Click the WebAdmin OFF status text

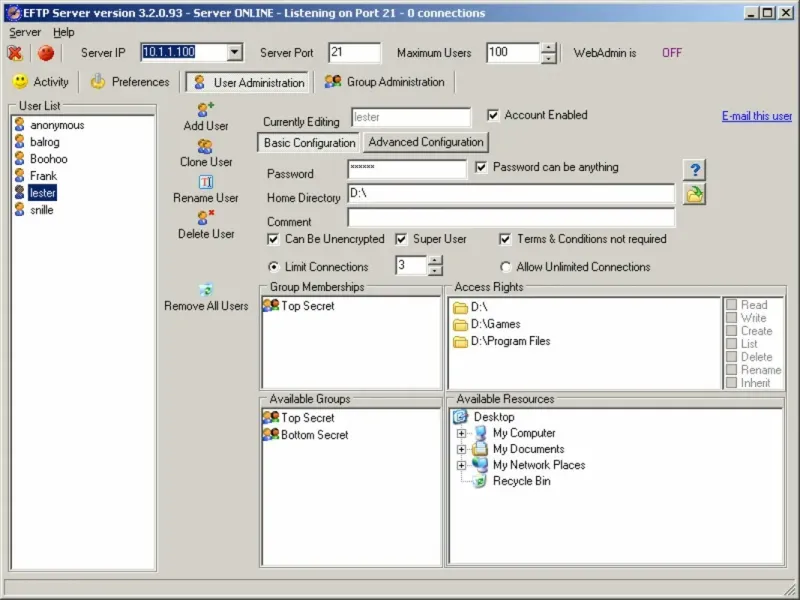tap(671, 53)
